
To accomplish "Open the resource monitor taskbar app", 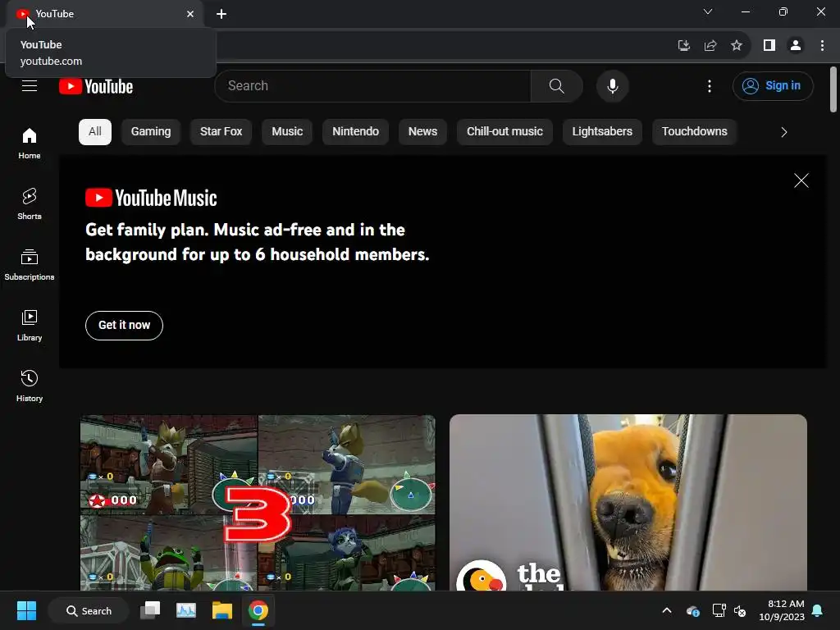I will [x=186, y=610].
